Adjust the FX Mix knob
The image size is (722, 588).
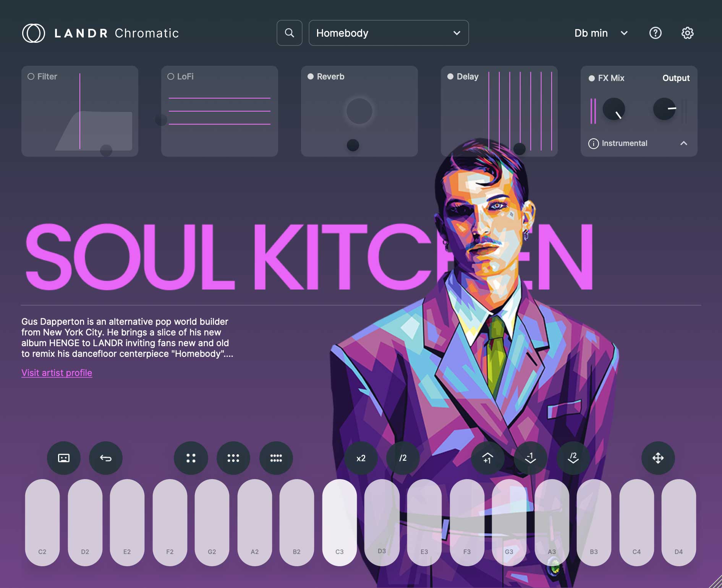pyautogui.click(x=614, y=109)
